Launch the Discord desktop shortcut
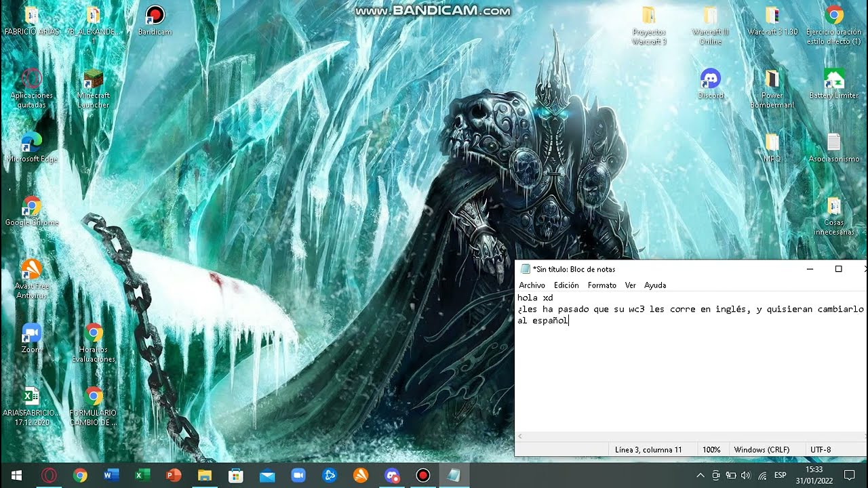Image resolution: width=868 pixels, height=488 pixels. [x=711, y=84]
